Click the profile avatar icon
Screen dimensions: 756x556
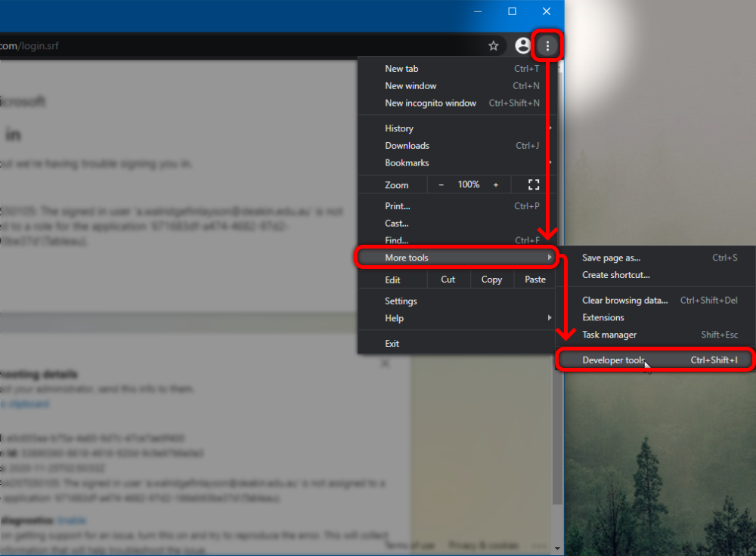pyautogui.click(x=522, y=46)
